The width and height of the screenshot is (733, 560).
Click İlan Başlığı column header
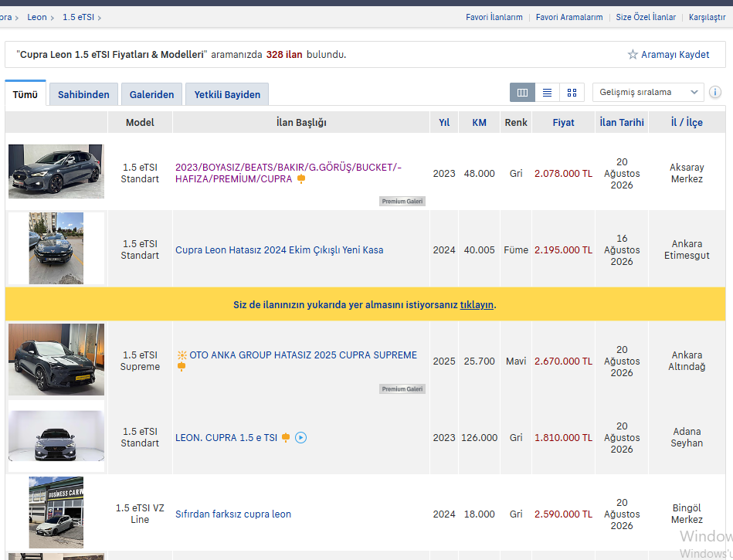pos(301,123)
